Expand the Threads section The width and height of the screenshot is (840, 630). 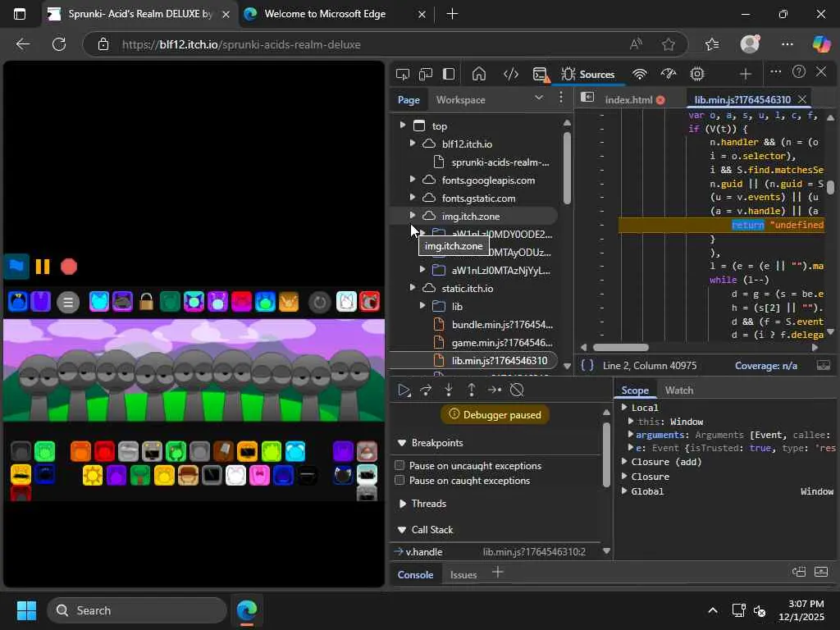pos(402,504)
